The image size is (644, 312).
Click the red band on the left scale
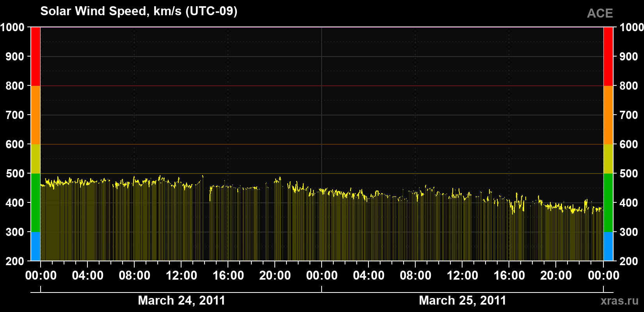[x=36, y=57]
